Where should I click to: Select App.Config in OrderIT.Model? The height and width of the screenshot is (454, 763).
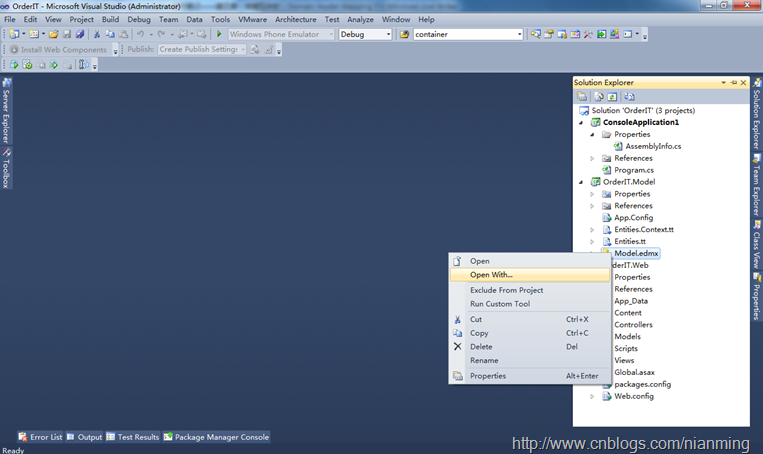pos(633,218)
